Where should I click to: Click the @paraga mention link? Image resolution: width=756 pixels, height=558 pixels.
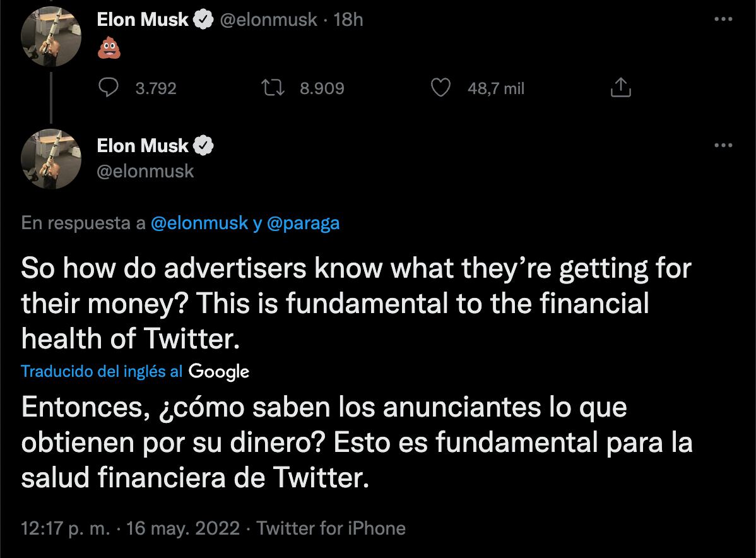click(x=304, y=223)
